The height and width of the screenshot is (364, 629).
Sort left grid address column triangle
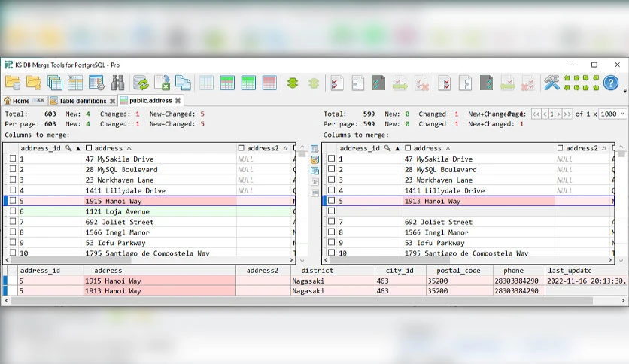tap(129, 148)
